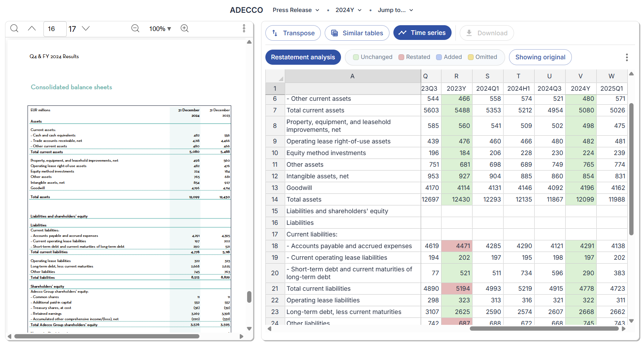Select column V header
Image resolution: width=644 pixels, height=345 pixels.
click(x=580, y=76)
